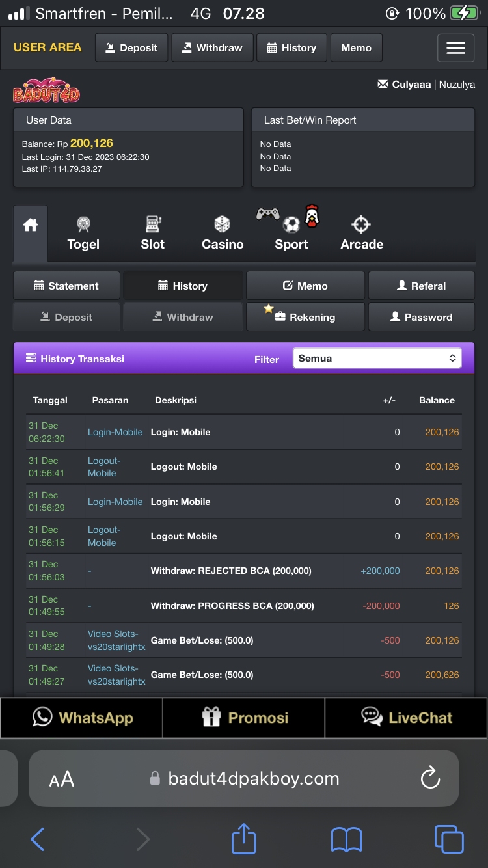Show Safari open tabs
This screenshot has width=488, height=868.
pyautogui.click(x=449, y=839)
